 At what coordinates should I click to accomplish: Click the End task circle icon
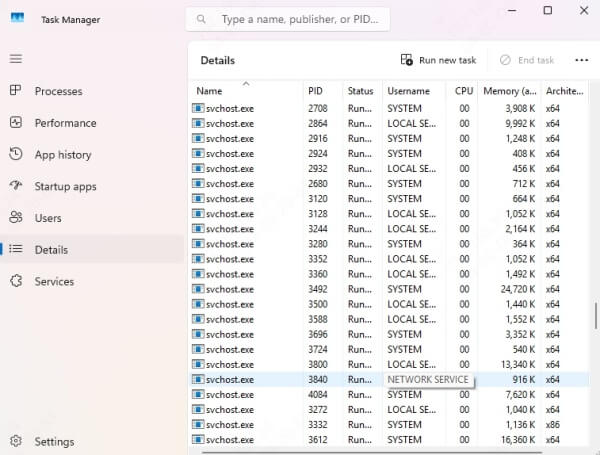coord(505,60)
